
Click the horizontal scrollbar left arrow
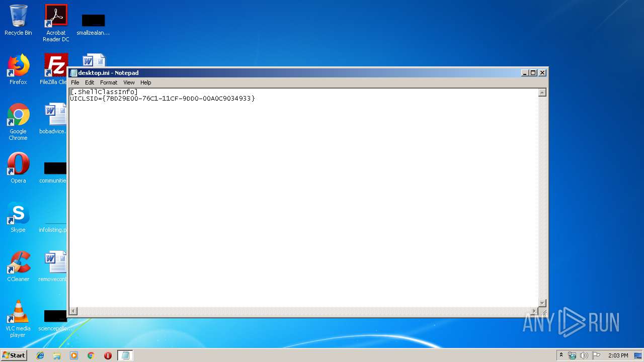tap(73, 311)
